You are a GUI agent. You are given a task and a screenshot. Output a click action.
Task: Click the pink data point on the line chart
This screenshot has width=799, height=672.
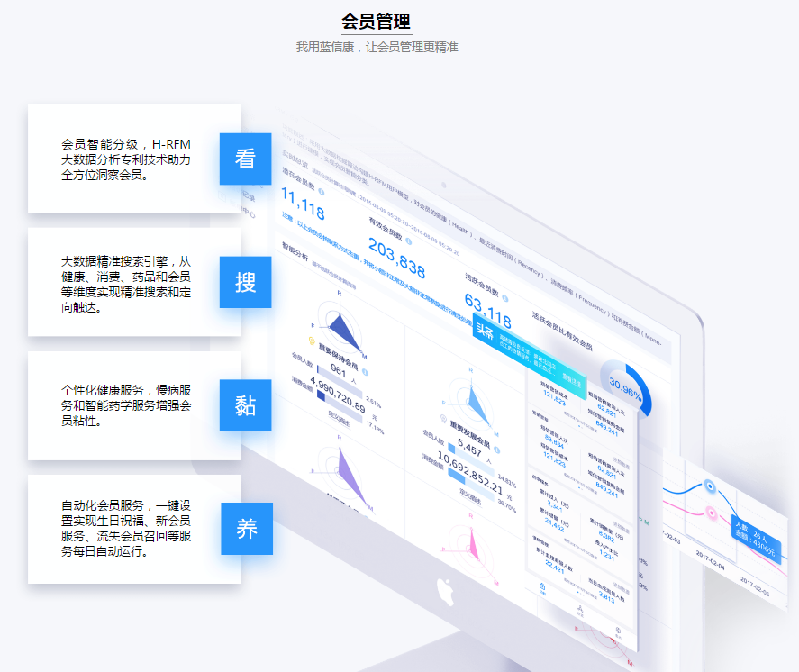(712, 513)
